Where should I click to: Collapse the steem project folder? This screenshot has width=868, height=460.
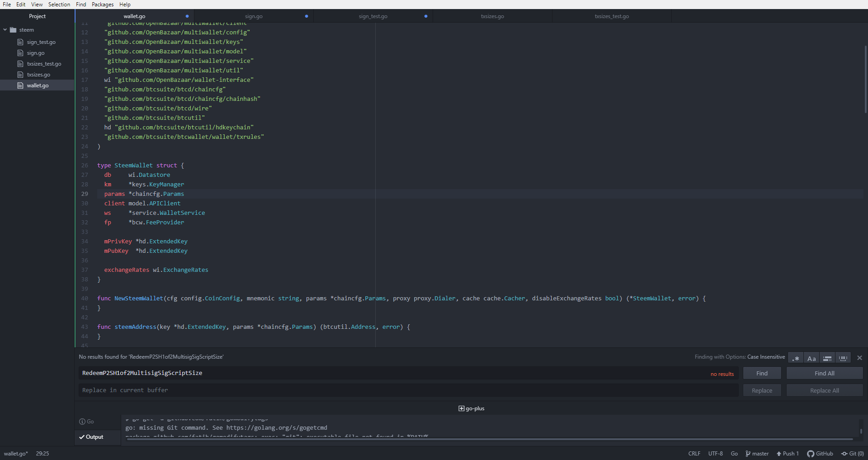pos(5,30)
